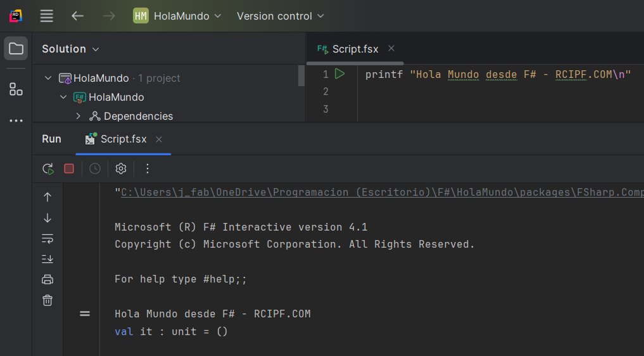
Task: Navigate back with the left arrow
Action: coord(78,16)
